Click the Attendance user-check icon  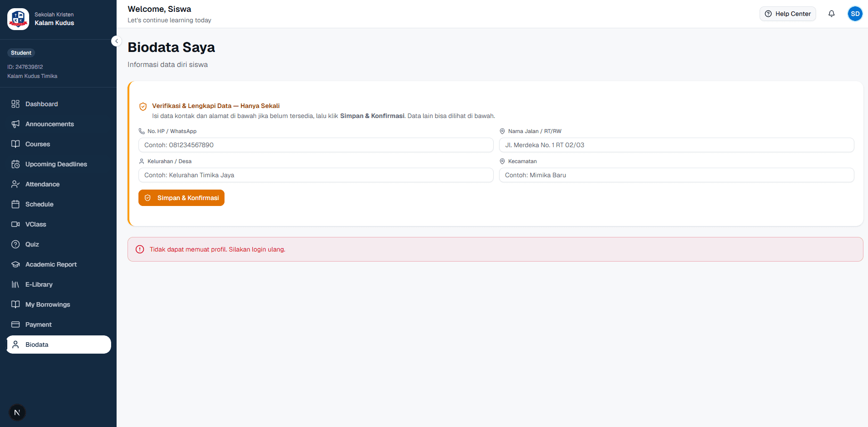(15, 184)
